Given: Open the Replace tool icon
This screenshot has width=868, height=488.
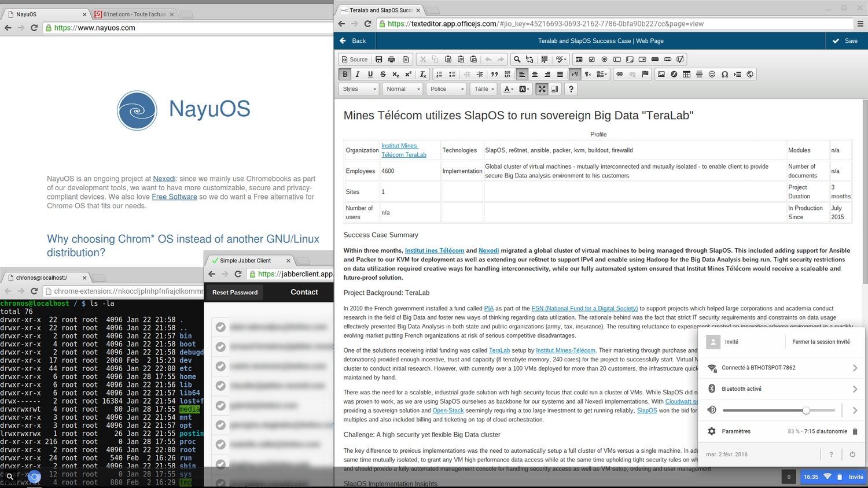Looking at the screenshot, I should 529,60.
